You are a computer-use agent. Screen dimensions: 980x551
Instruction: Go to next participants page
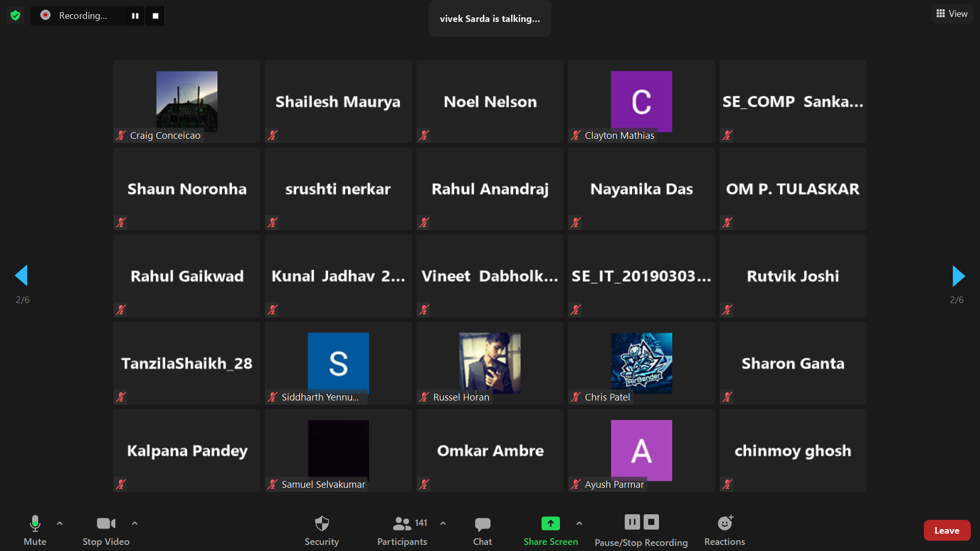[958, 275]
